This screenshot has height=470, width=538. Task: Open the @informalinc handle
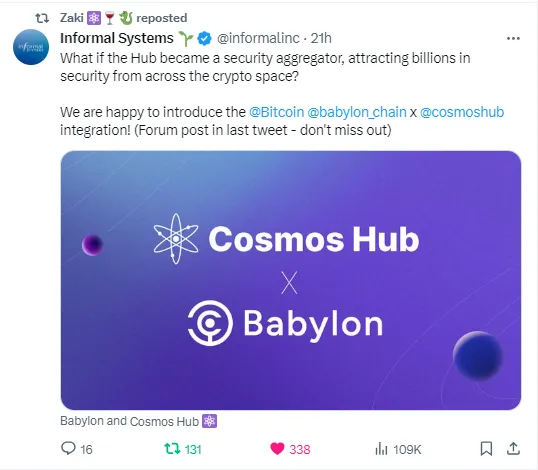[258, 38]
